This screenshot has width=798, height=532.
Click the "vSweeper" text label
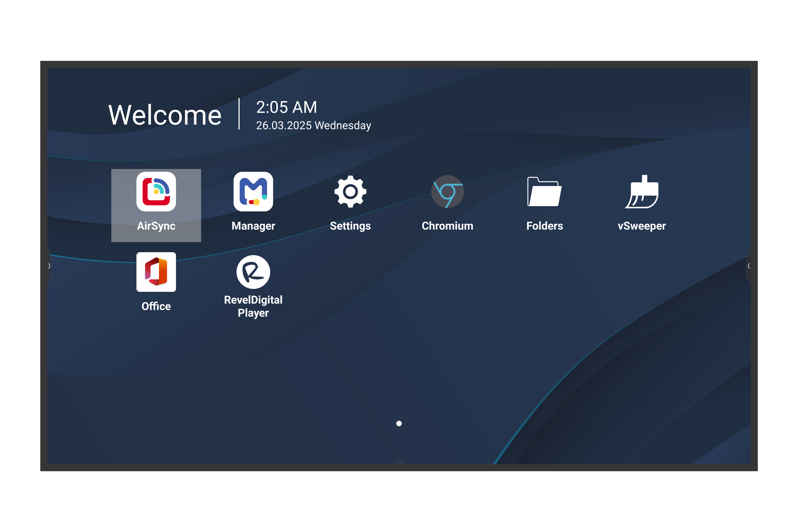[641, 226]
